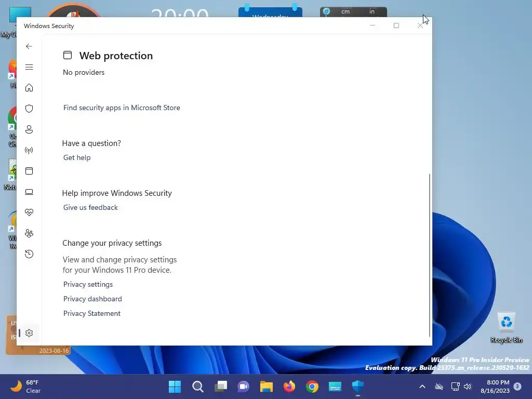Click the vertical scrollbar in Windows Security
This screenshot has height=399, width=532.
[x=430, y=255]
